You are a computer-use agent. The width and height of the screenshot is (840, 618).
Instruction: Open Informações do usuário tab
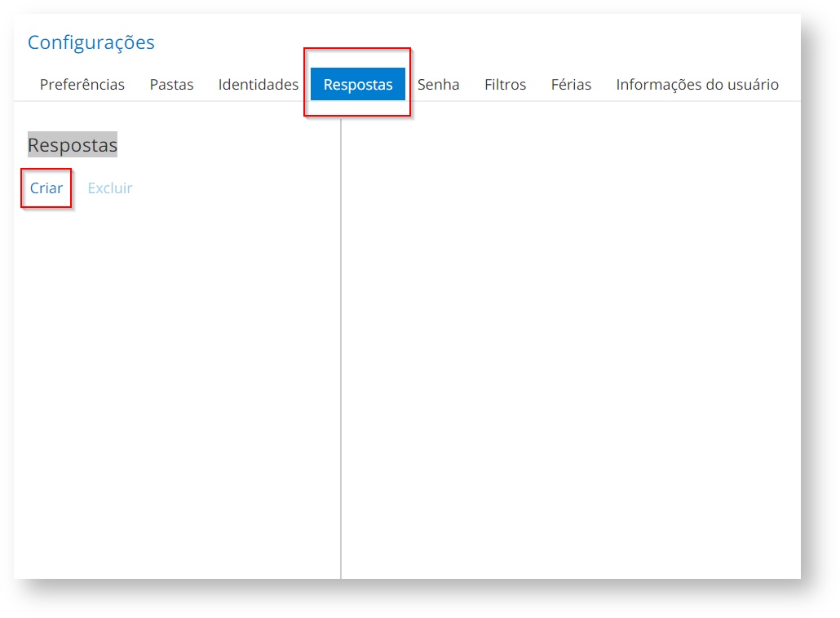tap(697, 85)
